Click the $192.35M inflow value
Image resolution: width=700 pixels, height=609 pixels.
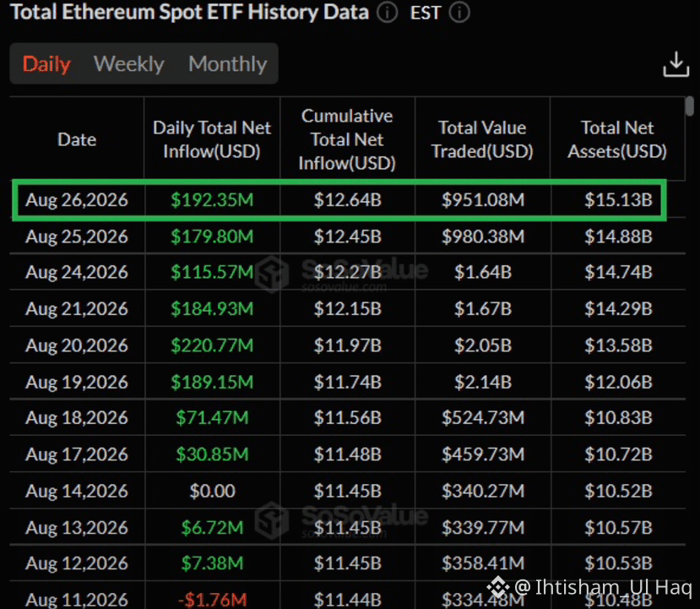click(x=212, y=199)
